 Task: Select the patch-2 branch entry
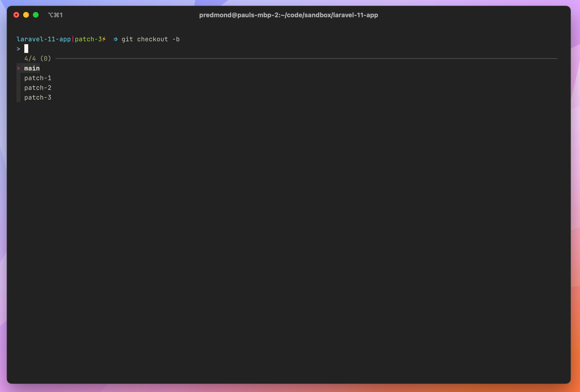(38, 88)
